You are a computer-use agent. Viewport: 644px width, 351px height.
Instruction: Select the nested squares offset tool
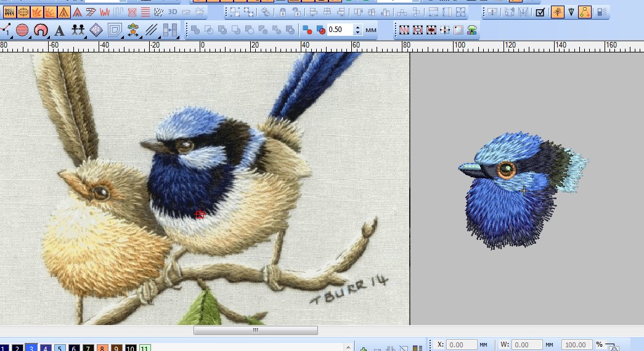click(115, 30)
